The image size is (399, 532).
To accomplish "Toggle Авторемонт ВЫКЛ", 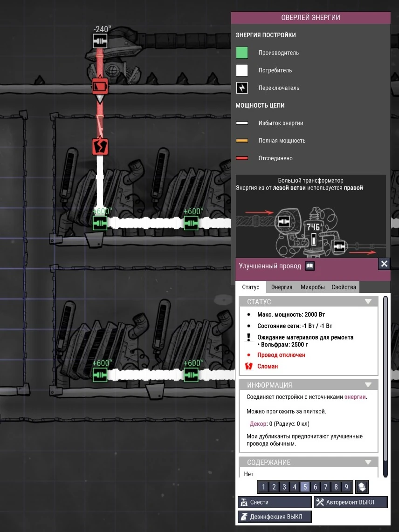I will (x=351, y=502).
